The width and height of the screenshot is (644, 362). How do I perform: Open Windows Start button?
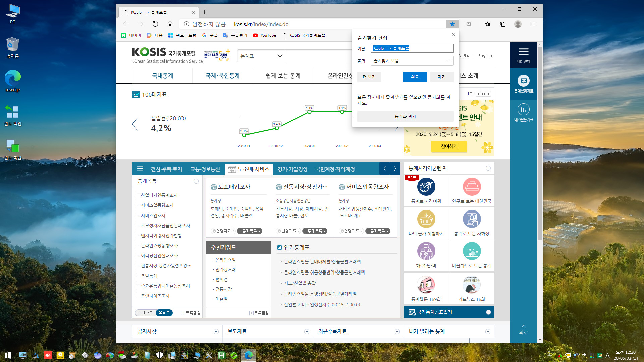point(8,355)
